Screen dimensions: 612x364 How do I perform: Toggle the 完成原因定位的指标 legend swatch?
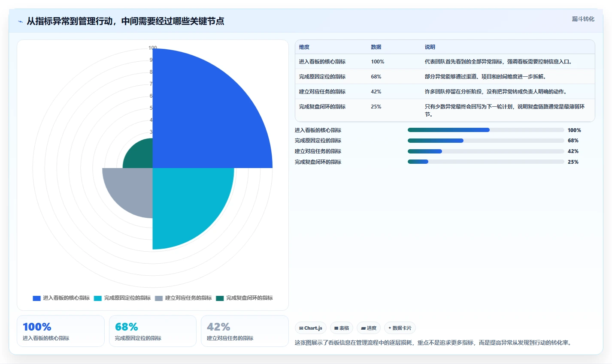pos(98,298)
